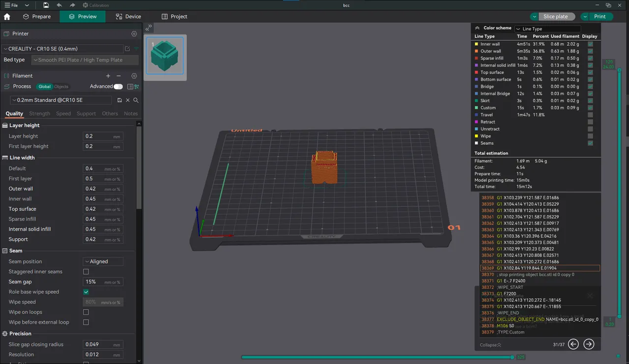629x364 pixels.
Task: Disable Role base wipe speed checkbox
Action: [x=86, y=292]
